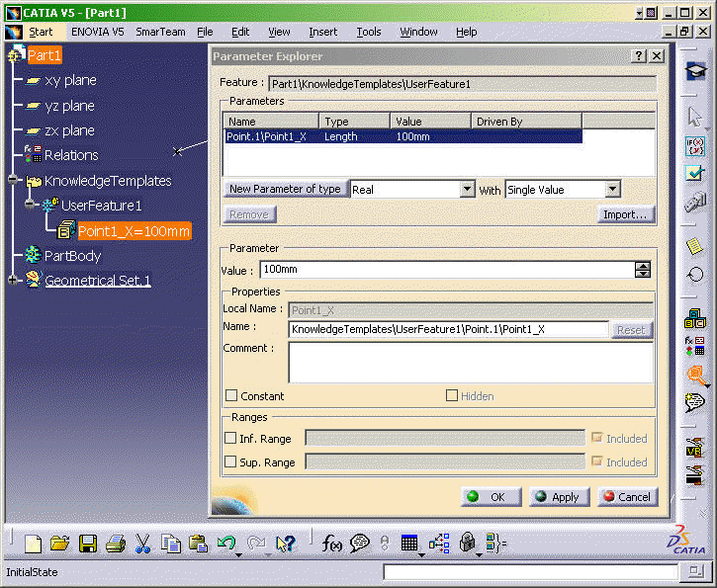Enable the Sup. Range checkbox

pyautogui.click(x=230, y=462)
